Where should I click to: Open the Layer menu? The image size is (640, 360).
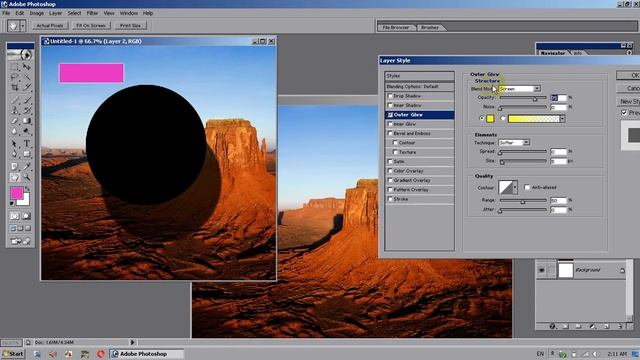coord(55,13)
